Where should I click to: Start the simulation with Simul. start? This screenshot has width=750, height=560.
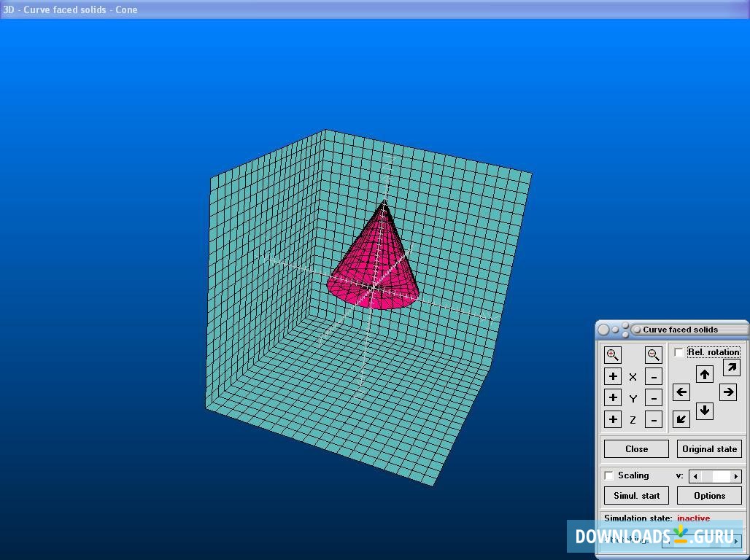635,495
